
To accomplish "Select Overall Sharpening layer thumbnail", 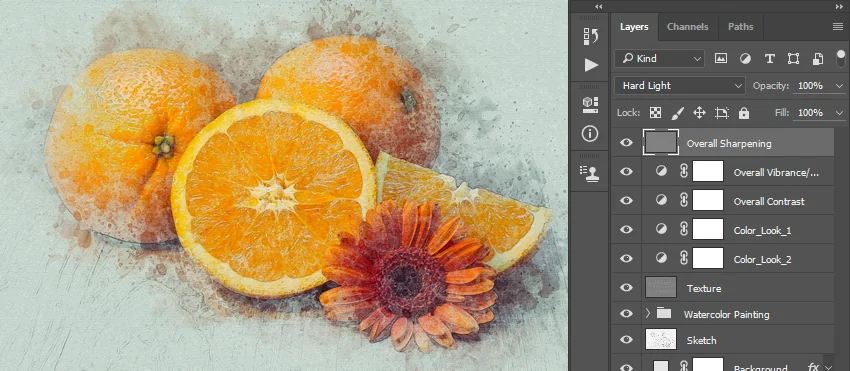I will click(x=661, y=143).
